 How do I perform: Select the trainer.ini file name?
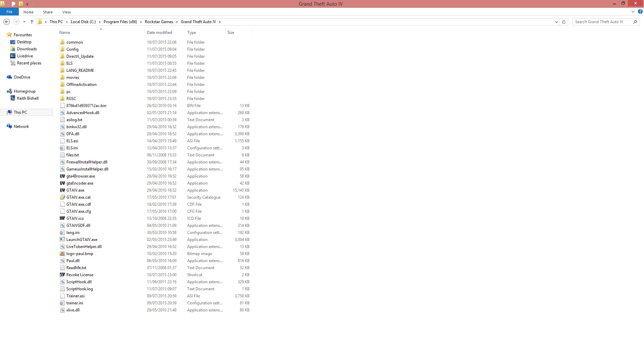(75, 303)
